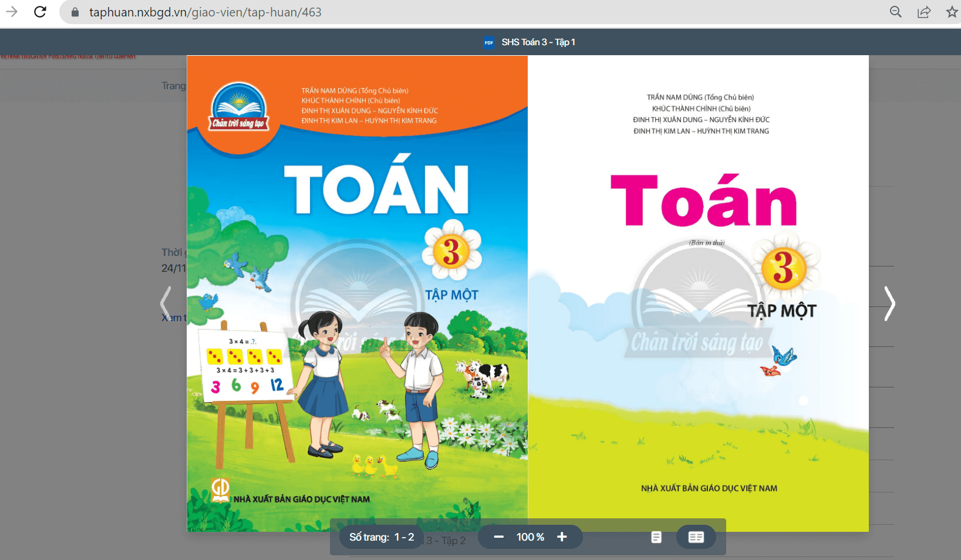Click the share page icon
This screenshot has width=961, height=560.
(x=924, y=12)
